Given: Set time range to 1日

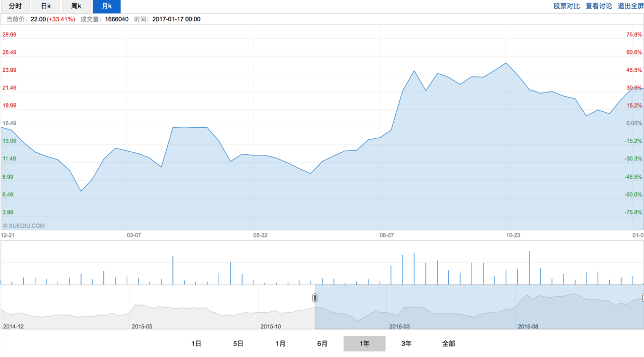Looking at the screenshot, I should 196,343.
